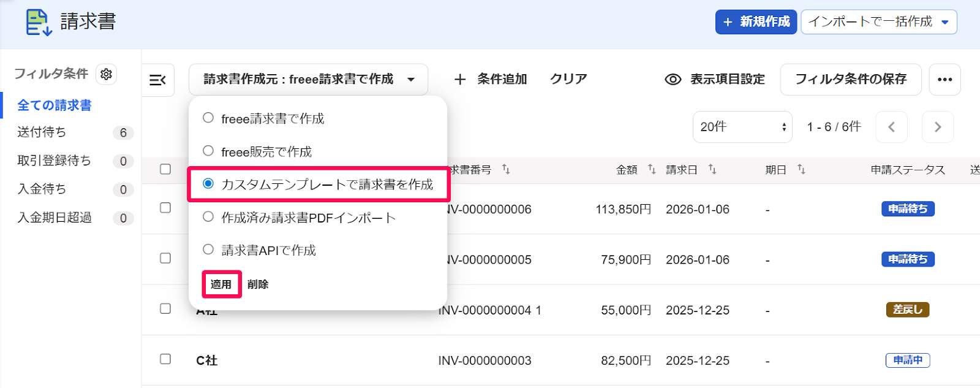
Task: Select 入金期日超過 filter in sidebar
Action: [55, 218]
